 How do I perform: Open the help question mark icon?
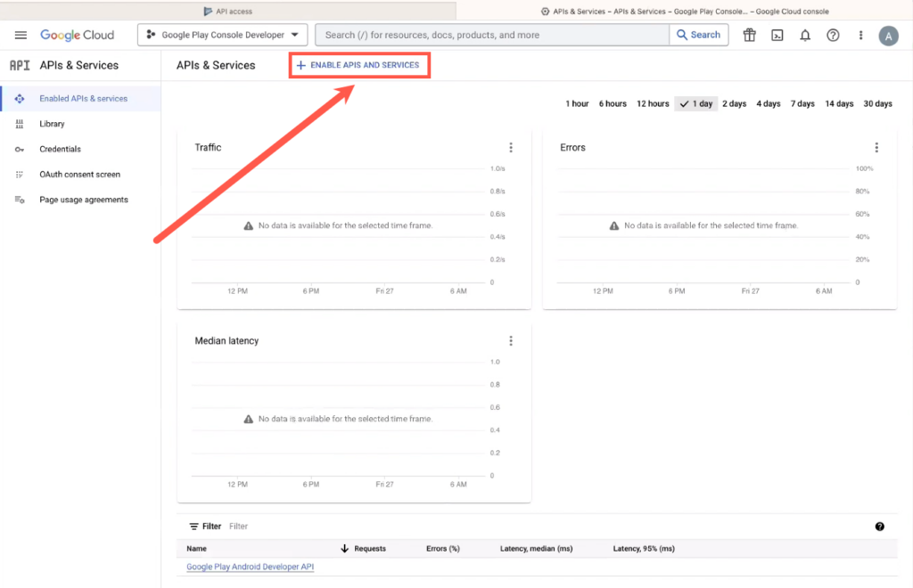832,35
